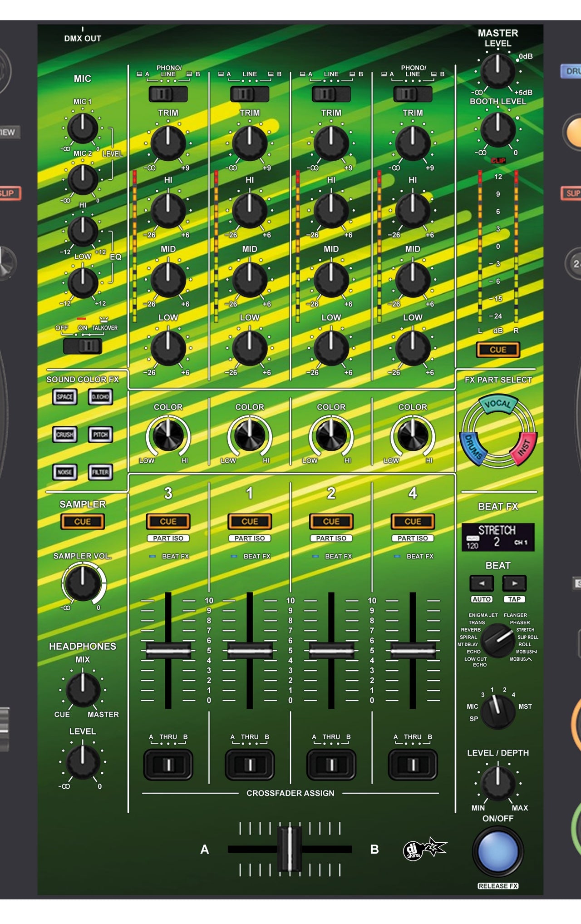Toggle channel 2 LINE input switch

[x=331, y=94]
